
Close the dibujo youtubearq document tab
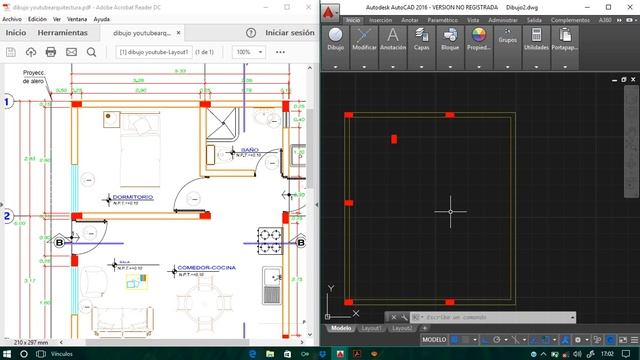pos(178,33)
